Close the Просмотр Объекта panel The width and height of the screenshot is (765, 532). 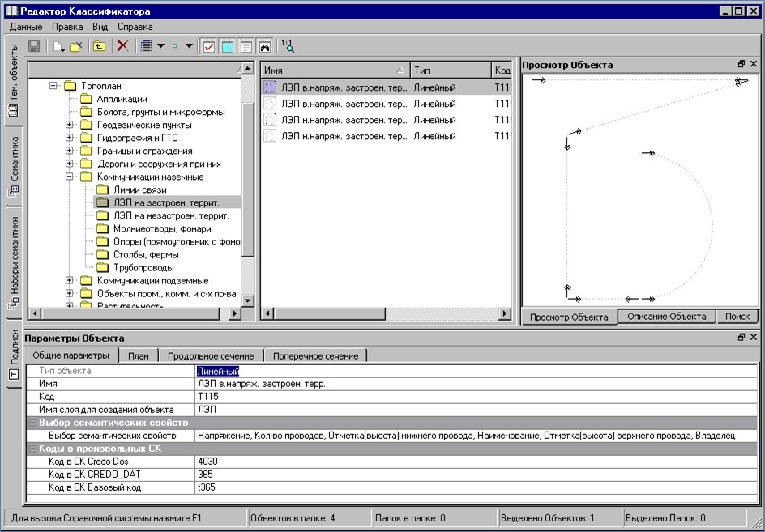754,64
